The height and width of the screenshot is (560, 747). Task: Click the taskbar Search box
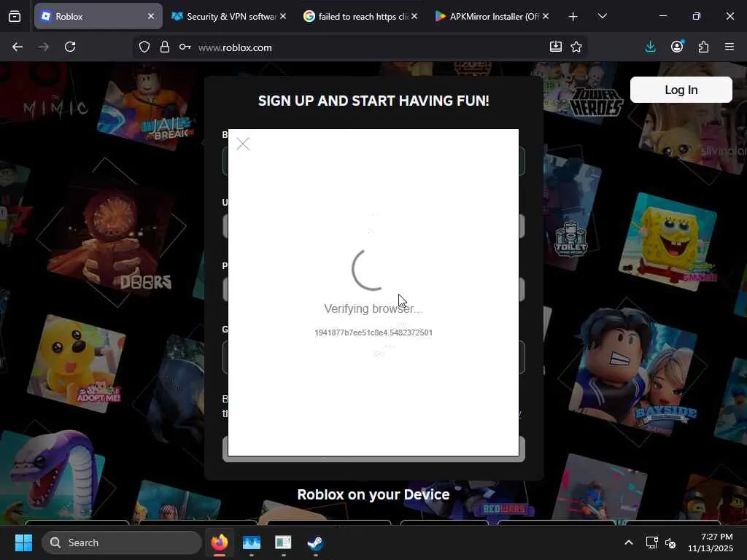pyautogui.click(x=122, y=542)
